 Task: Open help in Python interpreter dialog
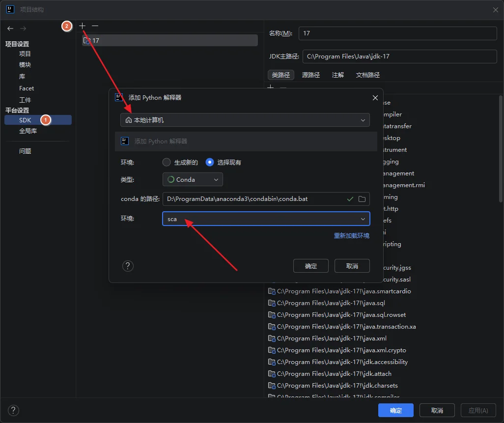[128, 266]
